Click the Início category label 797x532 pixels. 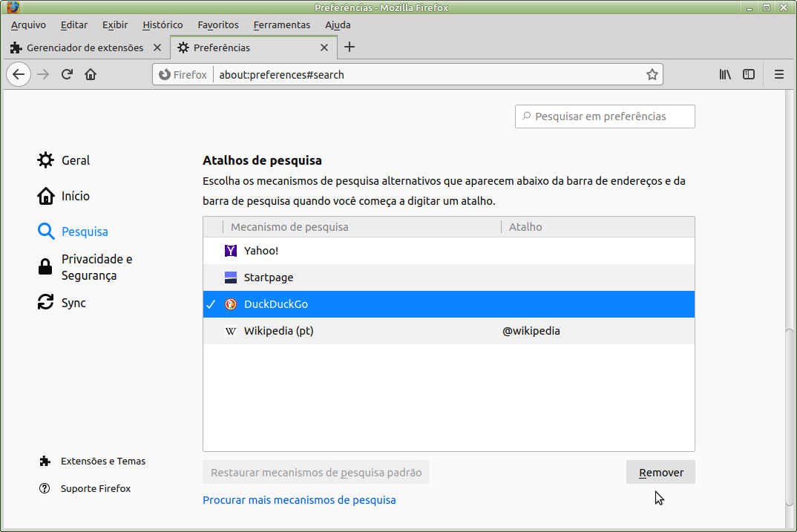pos(76,196)
